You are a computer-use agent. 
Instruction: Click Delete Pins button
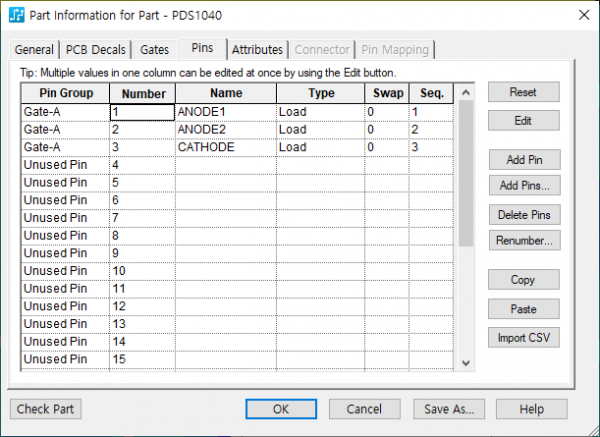(523, 215)
